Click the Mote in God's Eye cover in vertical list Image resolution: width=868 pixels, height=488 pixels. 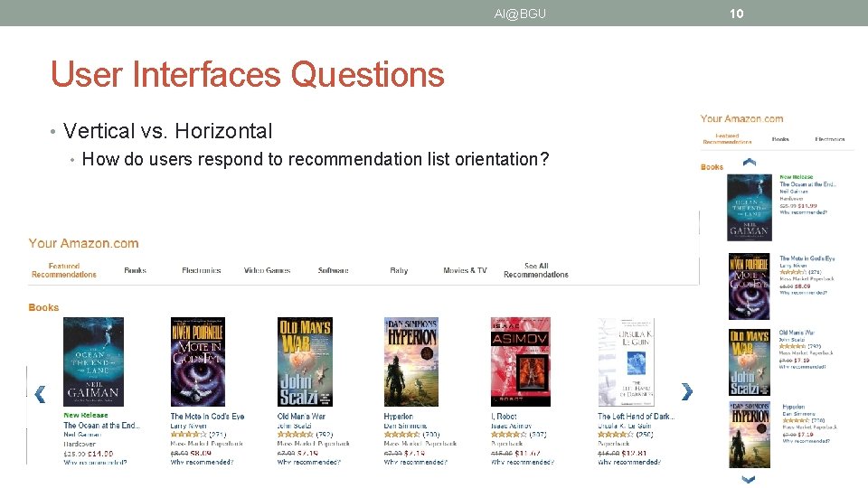[749, 286]
